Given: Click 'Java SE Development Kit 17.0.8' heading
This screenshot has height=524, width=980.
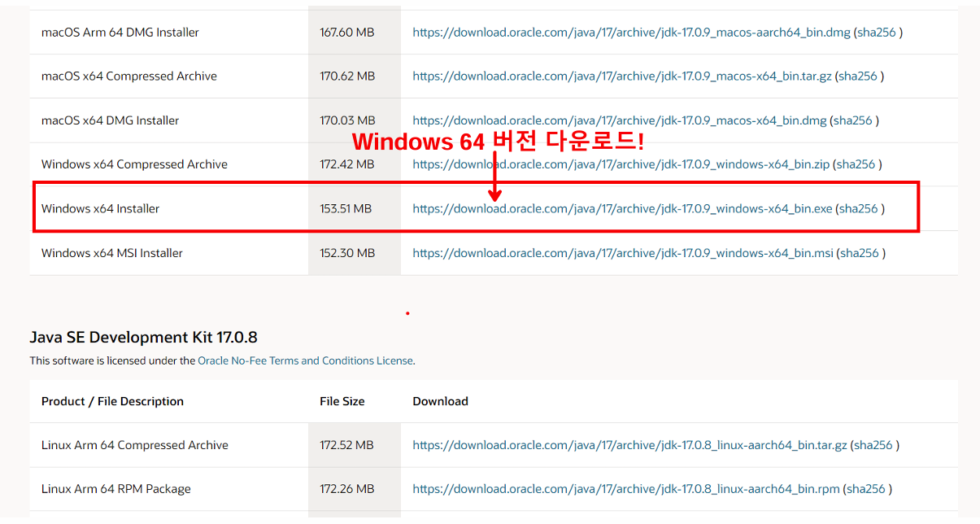Looking at the screenshot, I should click(x=143, y=338).
